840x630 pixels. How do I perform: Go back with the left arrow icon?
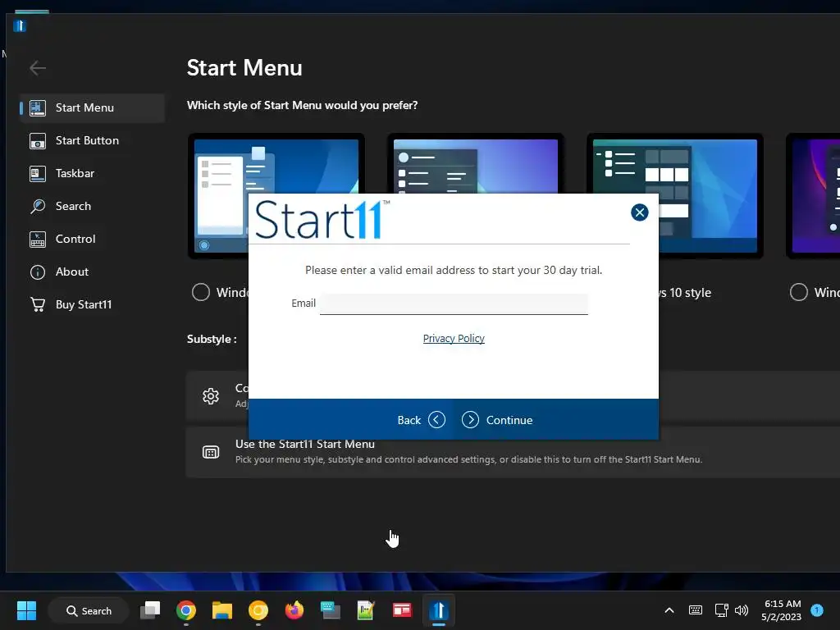pos(38,68)
